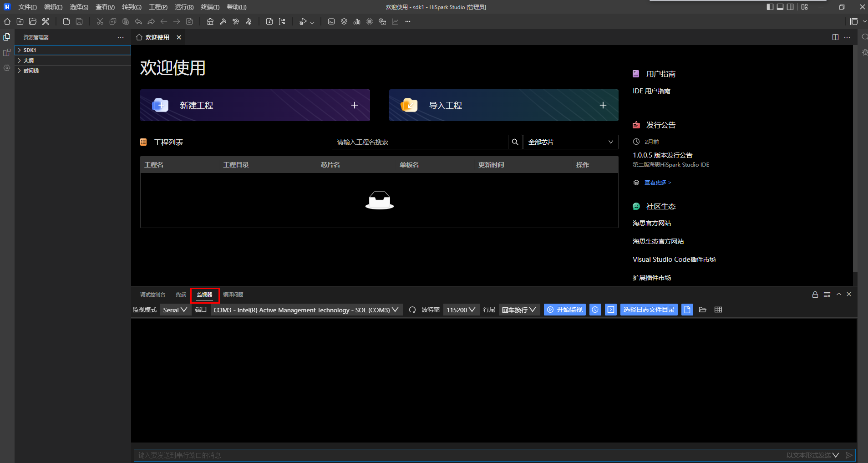Switch to the 终端 panel tab
This screenshot has width=868, height=463.
tap(181, 295)
